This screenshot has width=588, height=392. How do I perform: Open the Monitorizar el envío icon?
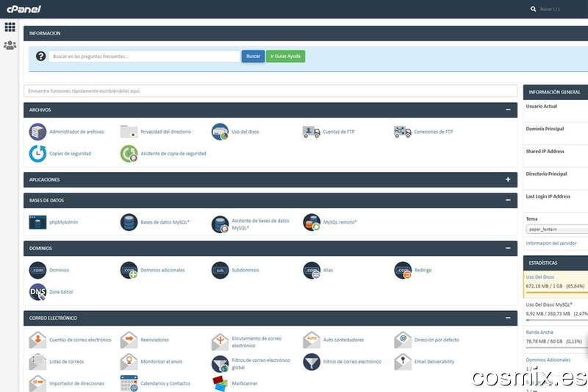coord(129,362)
